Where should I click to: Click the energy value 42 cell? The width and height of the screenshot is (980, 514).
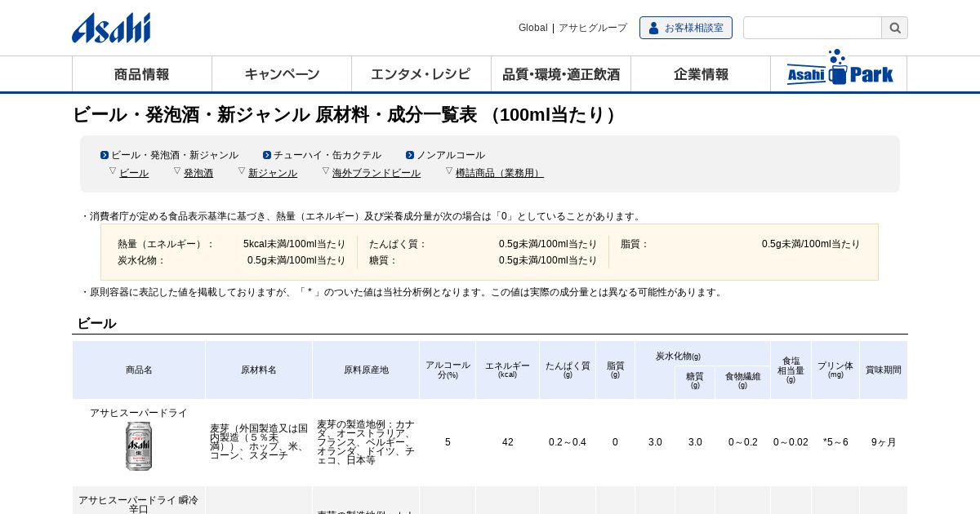click(508, 442)
